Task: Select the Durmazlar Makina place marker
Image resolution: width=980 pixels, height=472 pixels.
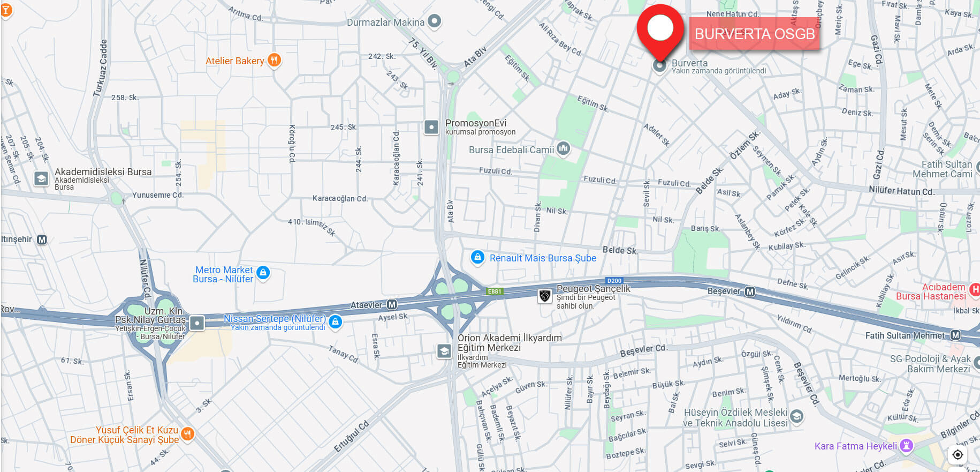Action: [x=435, y=21]
